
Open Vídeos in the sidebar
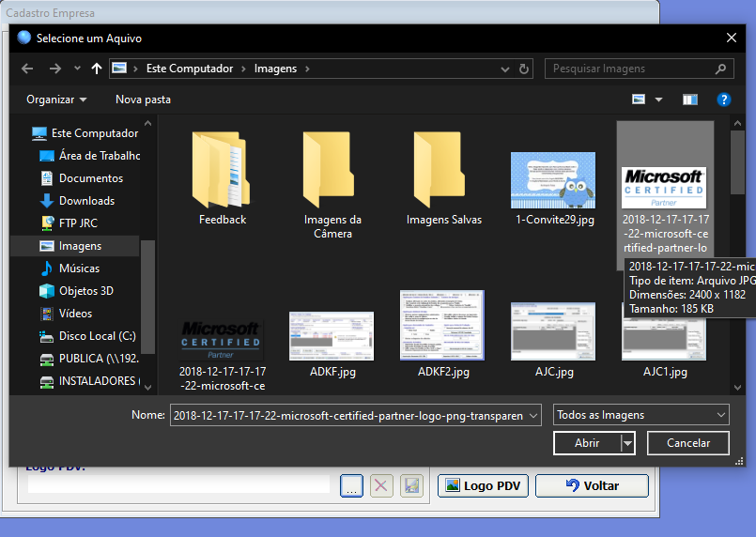pos(66,314)
